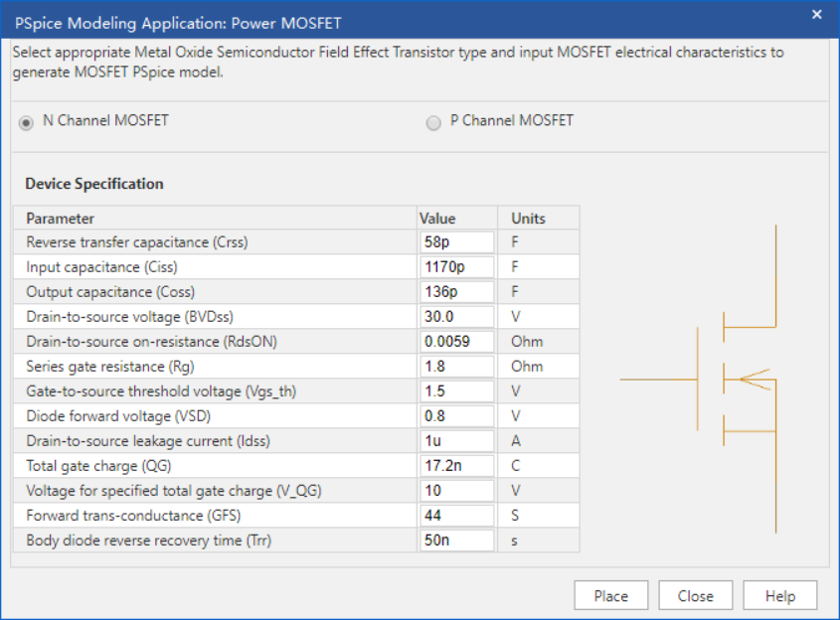Select the Forward trans-conductance (GFS) label

pyautogui.click(x=133, y=515)
